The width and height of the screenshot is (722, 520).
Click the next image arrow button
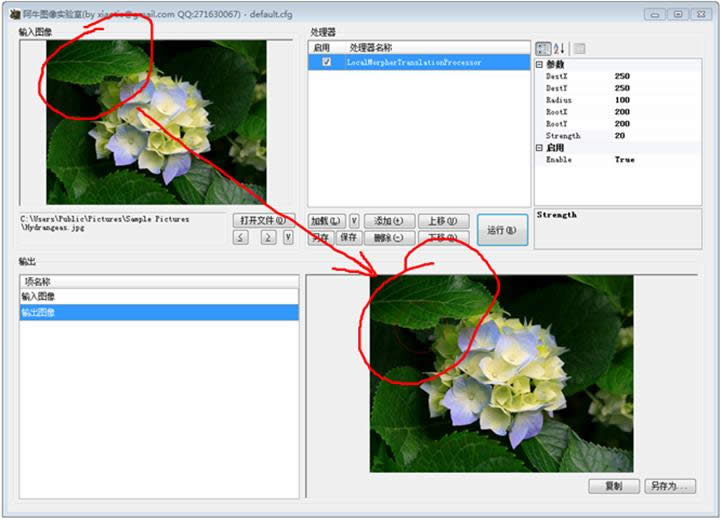click(268, 237)
